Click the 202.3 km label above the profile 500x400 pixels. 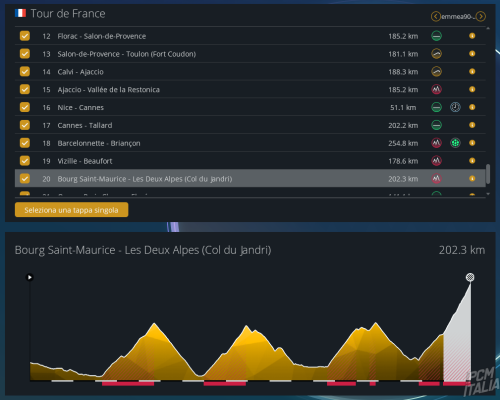pos(462,250)
